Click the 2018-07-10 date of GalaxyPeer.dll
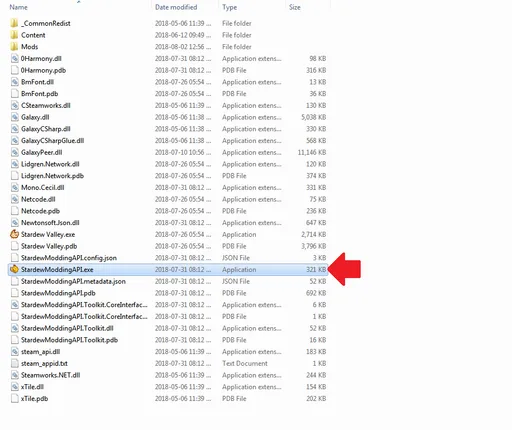512x430 pixels. tap(183, 152)
